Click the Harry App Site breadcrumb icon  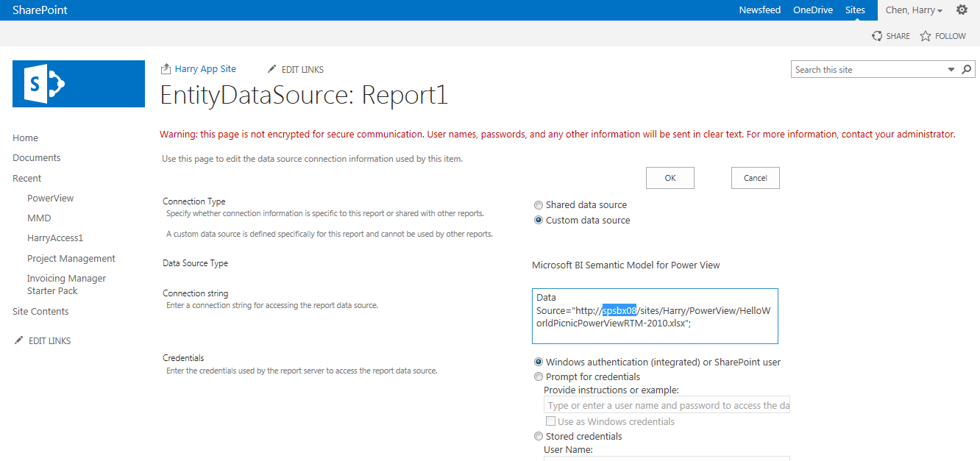(165, 68)
